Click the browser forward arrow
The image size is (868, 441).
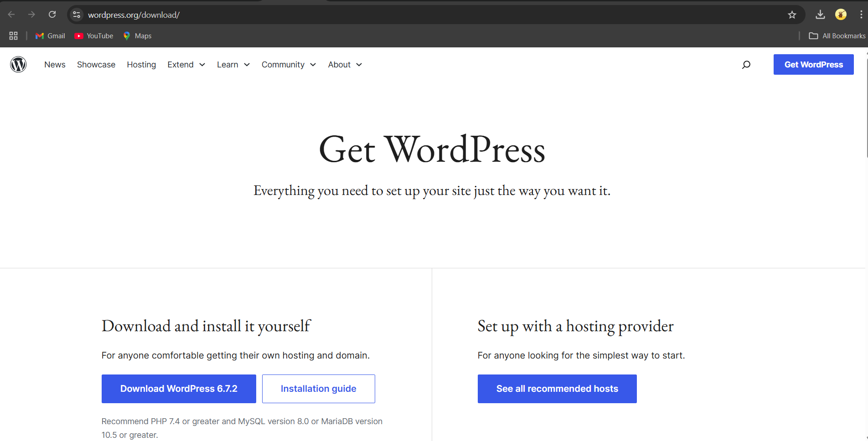pyautogui.click(x=31, y=15)
